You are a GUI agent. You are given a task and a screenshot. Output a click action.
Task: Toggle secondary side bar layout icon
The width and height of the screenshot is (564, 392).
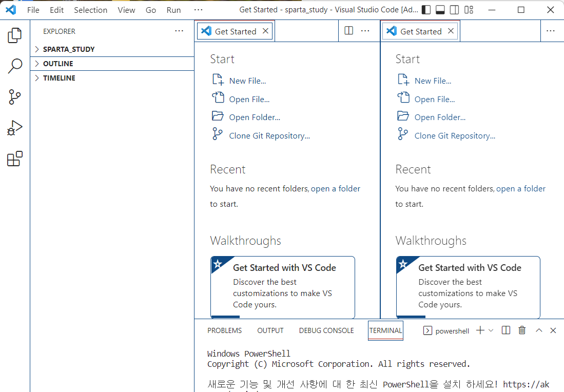(x=454, y=10)
